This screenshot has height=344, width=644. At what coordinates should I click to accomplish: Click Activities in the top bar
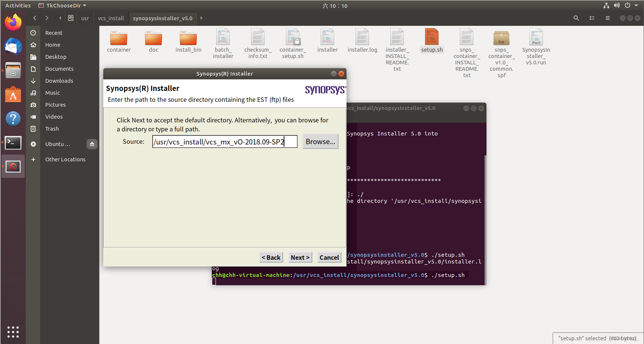click(18, 6)
